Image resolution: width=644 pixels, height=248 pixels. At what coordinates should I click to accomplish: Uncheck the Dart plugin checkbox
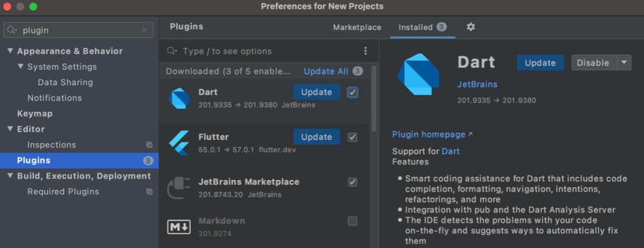(x=352, y=92)
